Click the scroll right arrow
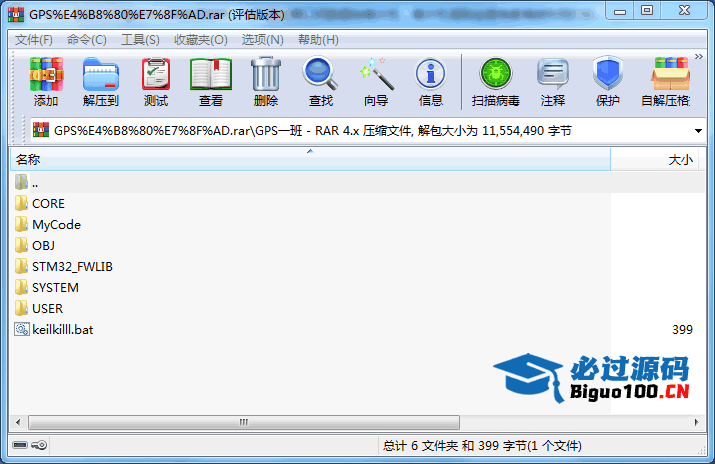The image size is (715, 464). point(697,423)
